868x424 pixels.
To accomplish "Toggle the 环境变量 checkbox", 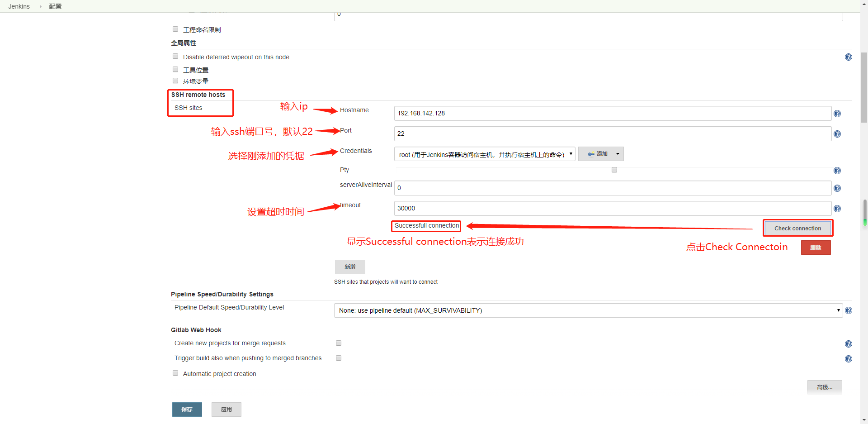I will (175, 81).
